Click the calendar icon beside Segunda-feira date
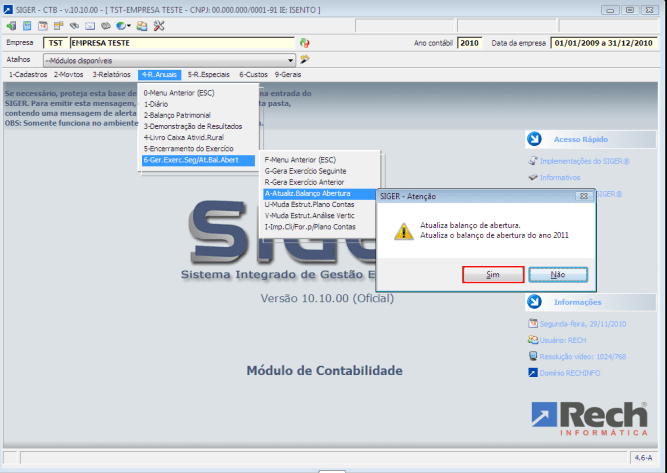Viewport: 667px width, 473px height. pos(533,323)
